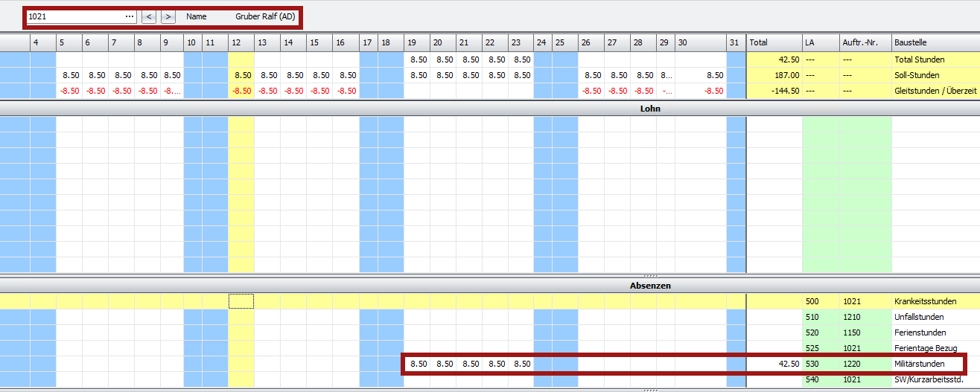This screenshot has height=392, width=980.
Task: Select day 31 column header
Action: (x=736, y=43)
